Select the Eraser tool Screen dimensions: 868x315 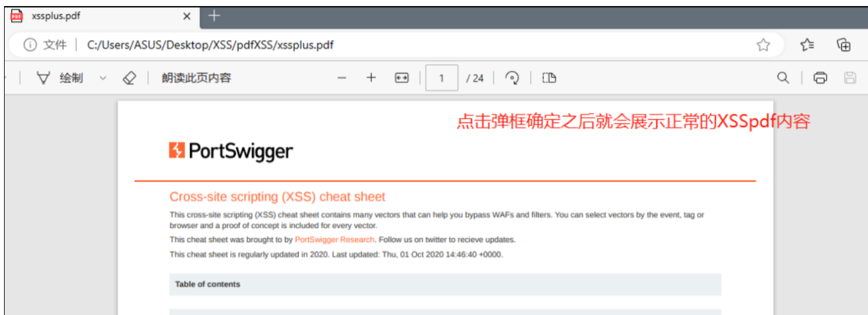tap(129, 78)
